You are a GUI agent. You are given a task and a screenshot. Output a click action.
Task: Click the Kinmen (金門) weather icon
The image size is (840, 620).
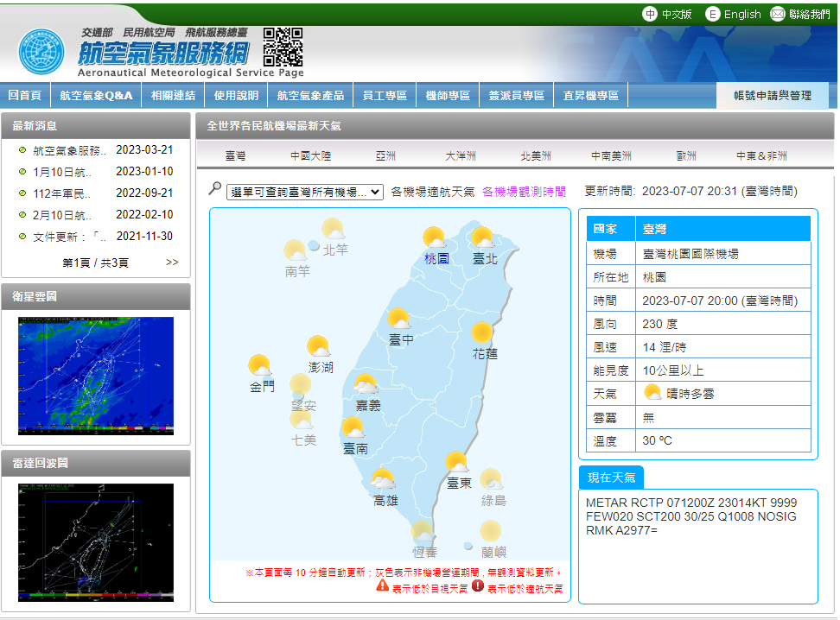click(260, 365)
